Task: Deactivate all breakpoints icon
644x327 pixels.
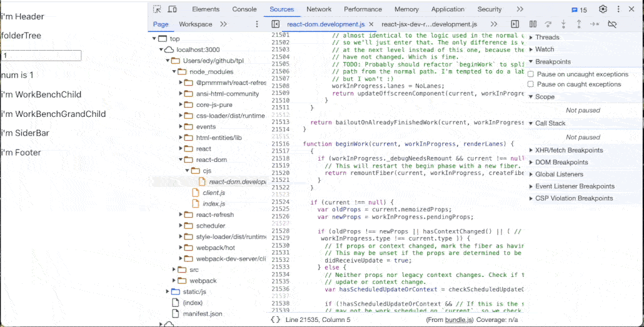Action: pyautogui.click(x=612, y=24)
